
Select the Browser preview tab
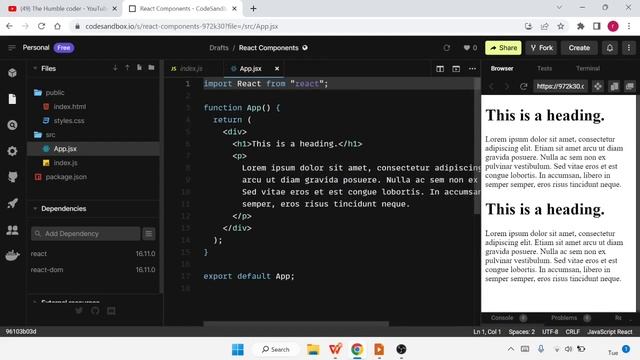(502, 69)
